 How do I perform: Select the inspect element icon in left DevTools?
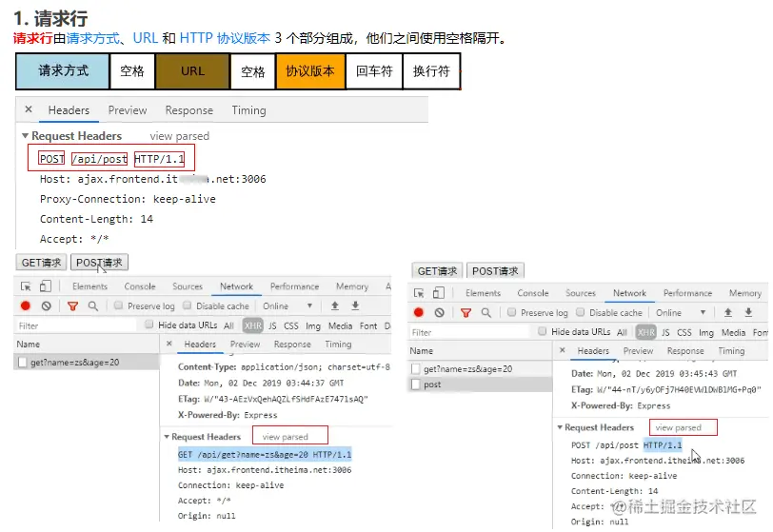coord(26,286)
